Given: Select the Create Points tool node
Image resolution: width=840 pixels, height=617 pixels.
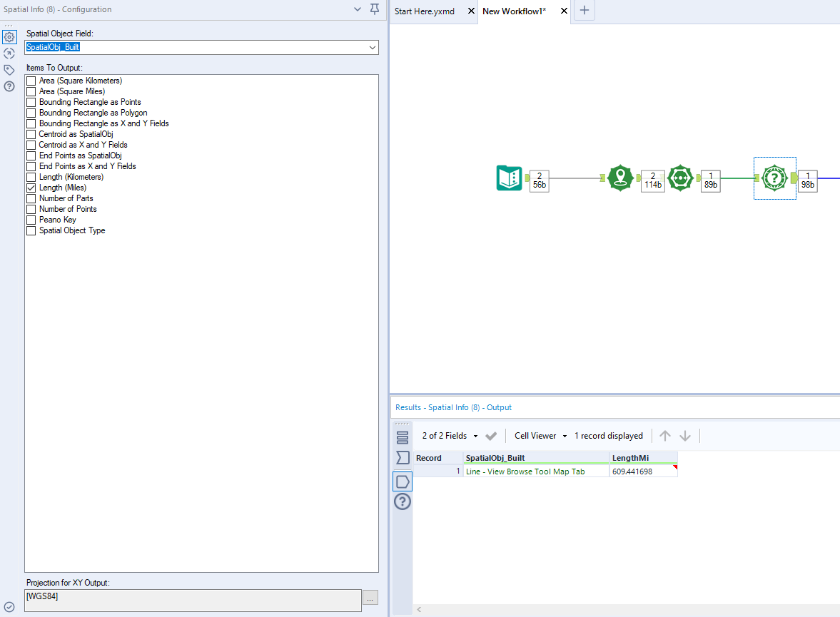Looking at the screenshot, I should click(x=620, y=178).
